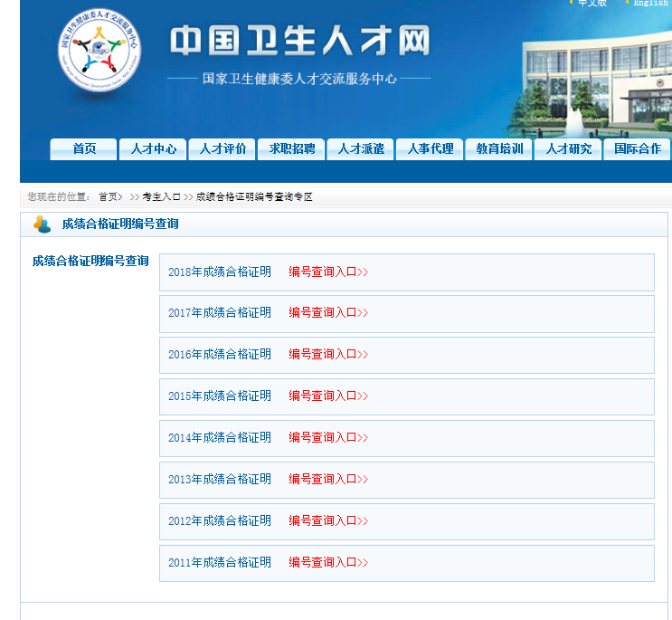Open 2011年 编号查询入口 link
Viewport: 672px width, 620px height.
pos(328,562)
